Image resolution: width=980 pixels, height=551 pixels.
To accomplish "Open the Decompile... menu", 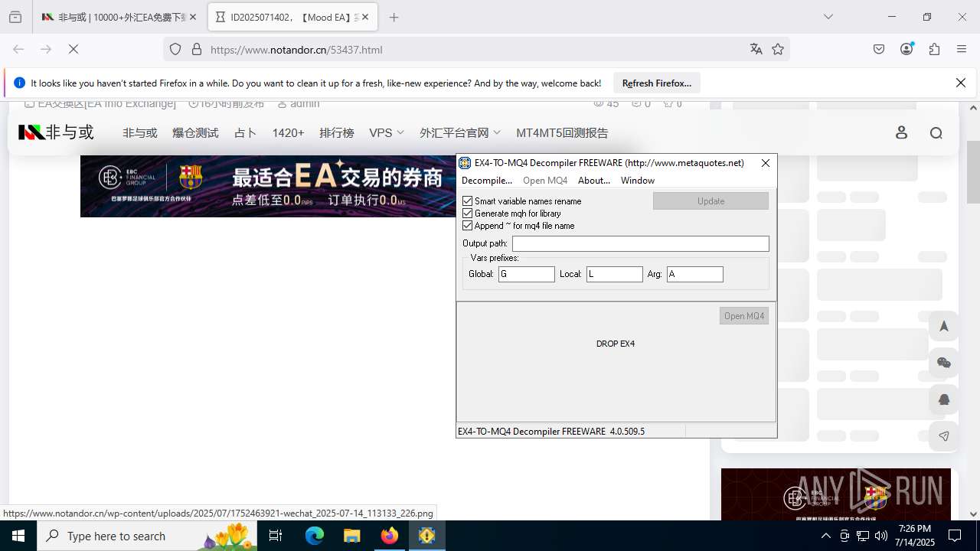I will pos(487,181).
